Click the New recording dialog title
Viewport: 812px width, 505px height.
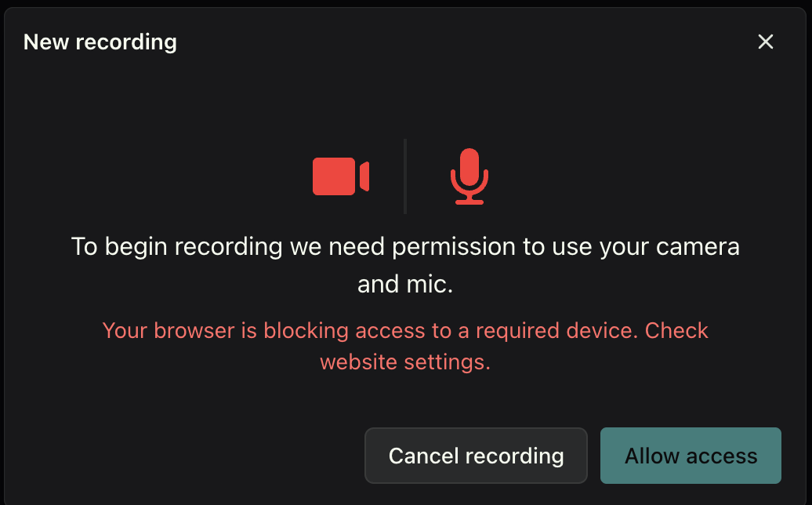point(100,42)
